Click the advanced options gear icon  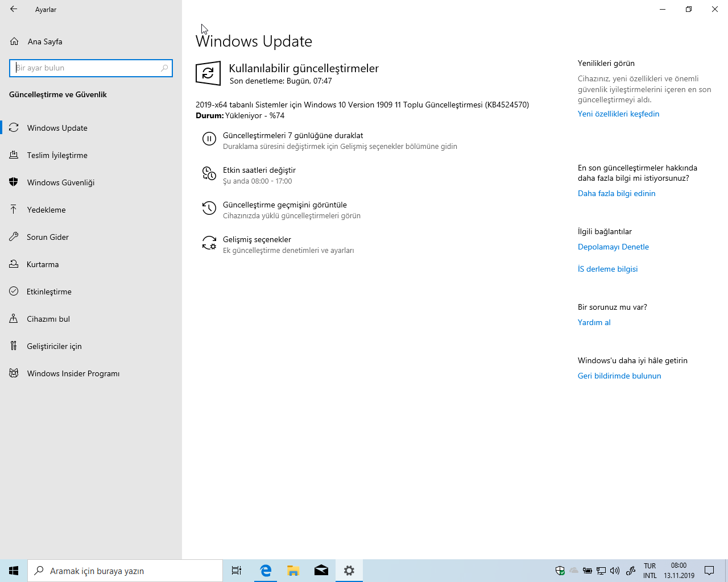tap(209, 243)
